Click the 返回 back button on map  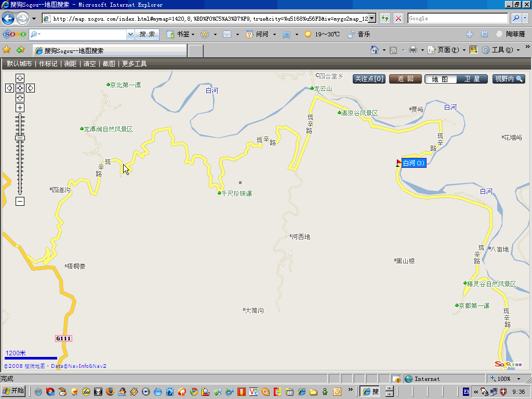(x=405, y=79)
